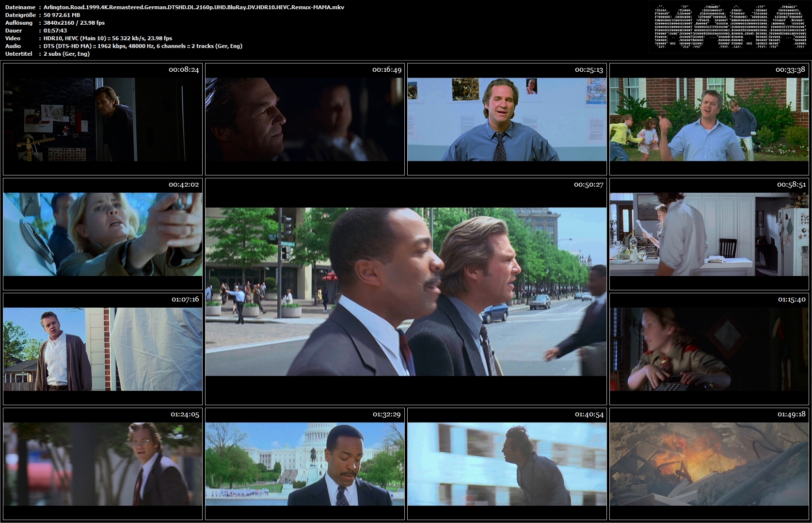
Task: Click the 00:42:02 timestamp
Action: 184,185
